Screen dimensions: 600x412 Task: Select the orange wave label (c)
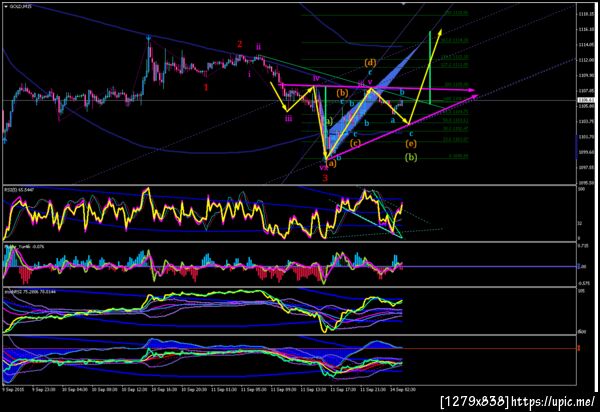tap(355, 143)
